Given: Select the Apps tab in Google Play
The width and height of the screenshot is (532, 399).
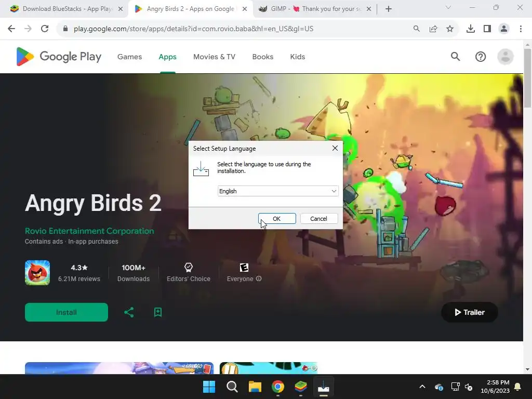Looking at the screenshot, I should [168, 57].
